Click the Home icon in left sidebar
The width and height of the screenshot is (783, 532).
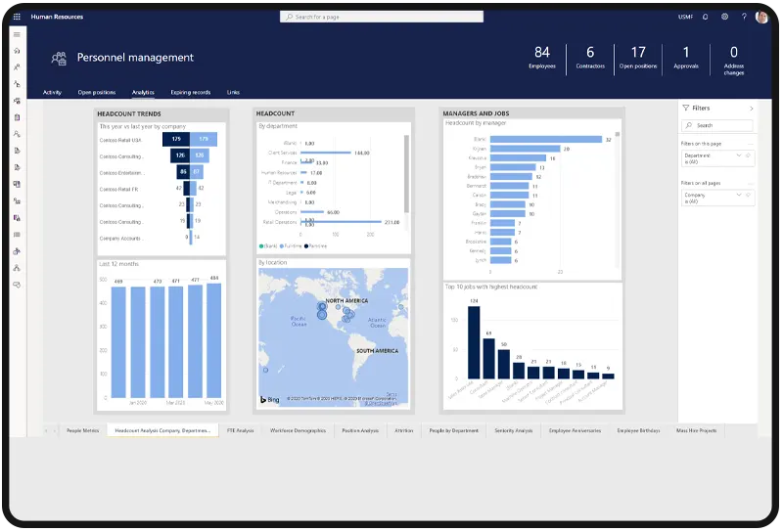(17, 50)
